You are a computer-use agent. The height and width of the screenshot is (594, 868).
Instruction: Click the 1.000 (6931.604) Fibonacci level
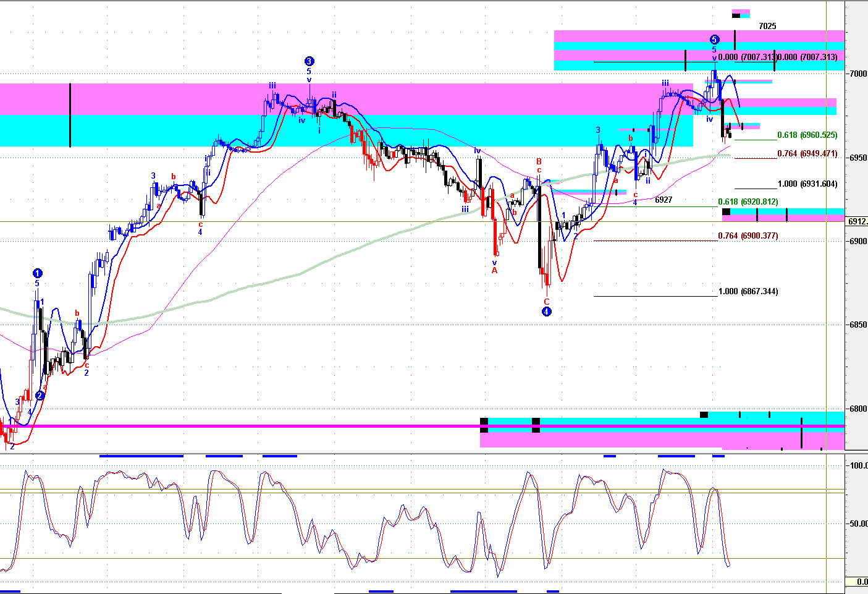point(807,184)
